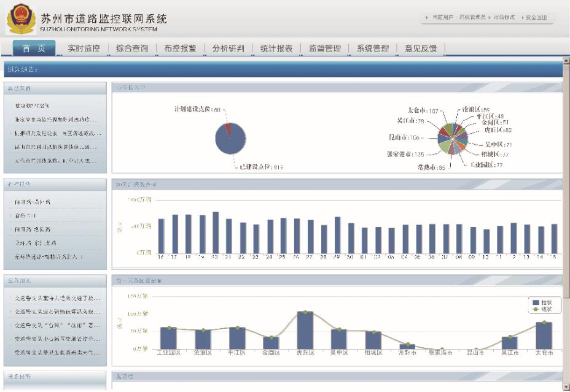Image resolution: width=570 pixels, height=392 pixels.
Task: Open 分析研判 menu item
Action: point(228,48)
